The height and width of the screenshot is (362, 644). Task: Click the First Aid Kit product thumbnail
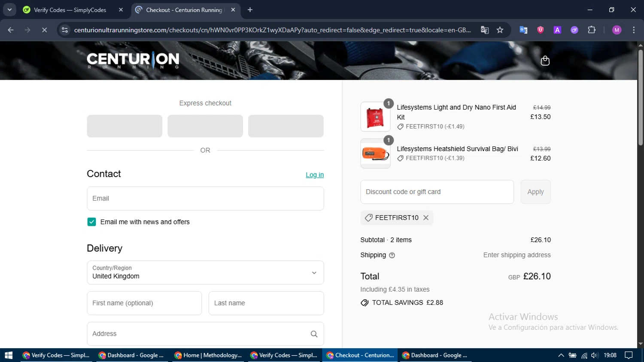pos(375,116)
